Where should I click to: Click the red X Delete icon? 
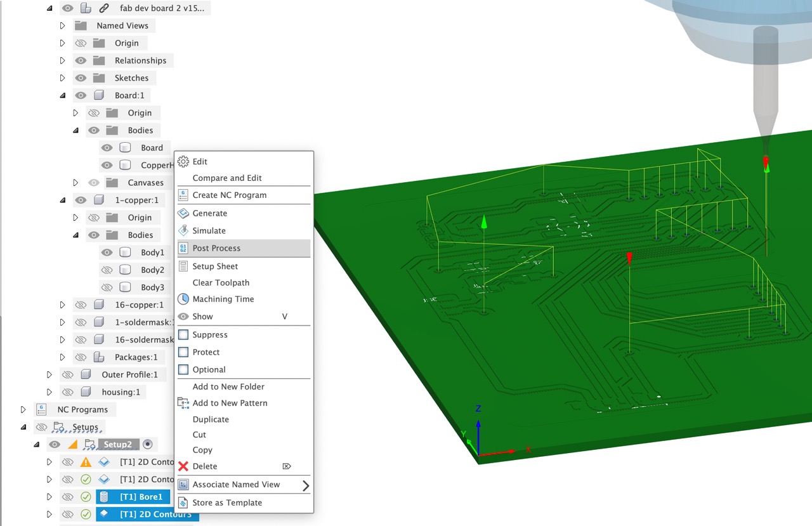click(183, 466)
